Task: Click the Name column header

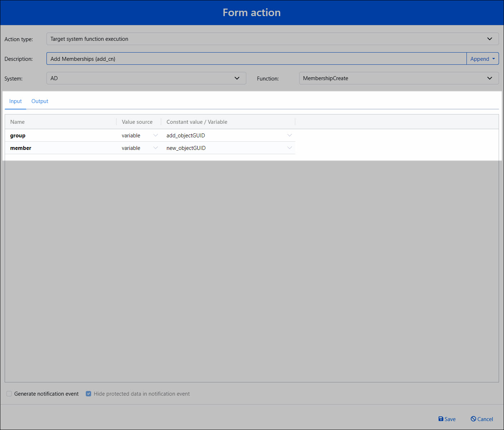Action: click(18, 122)
